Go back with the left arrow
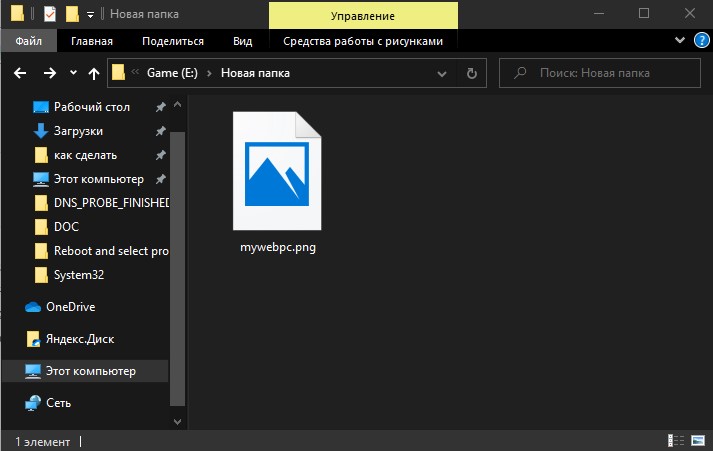The height and width of the screenshot is (451, 713). (20, 73)
